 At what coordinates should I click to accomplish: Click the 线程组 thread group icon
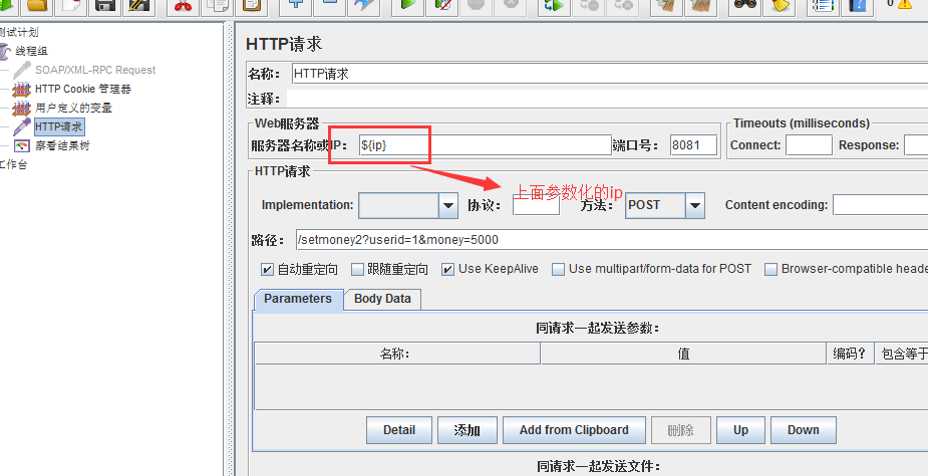pyautogui.click(x=4, y=51)
